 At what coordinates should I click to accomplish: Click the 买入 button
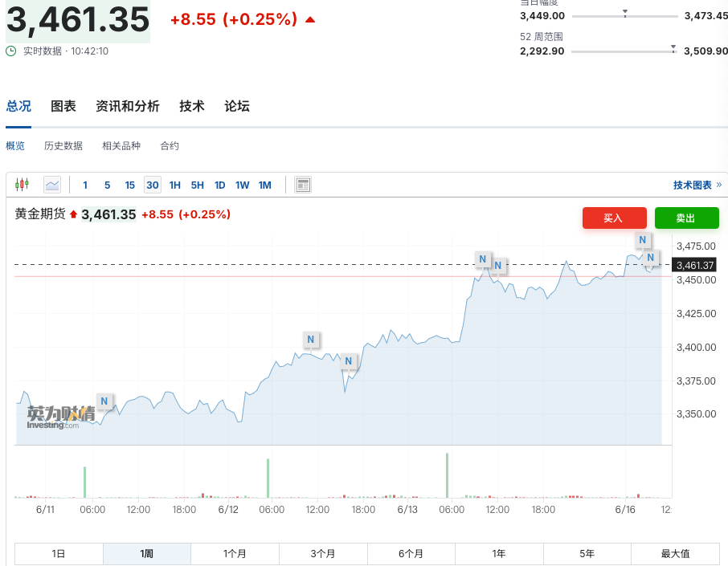tap(614, 218)
